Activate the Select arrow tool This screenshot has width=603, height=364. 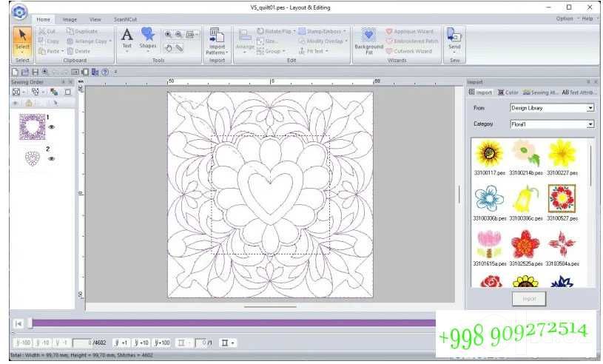coord(22,41)
